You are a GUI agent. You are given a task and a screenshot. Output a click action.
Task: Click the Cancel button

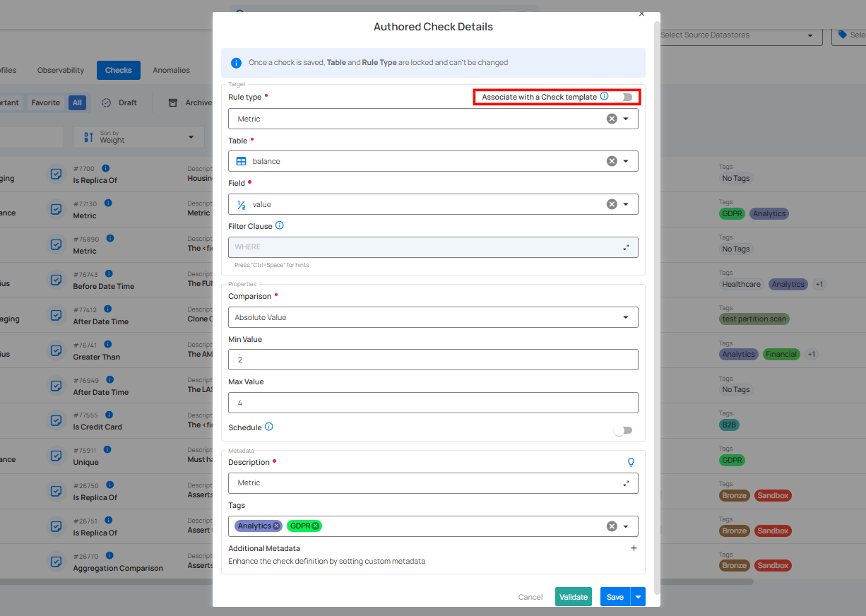click(x=530, y=597)
